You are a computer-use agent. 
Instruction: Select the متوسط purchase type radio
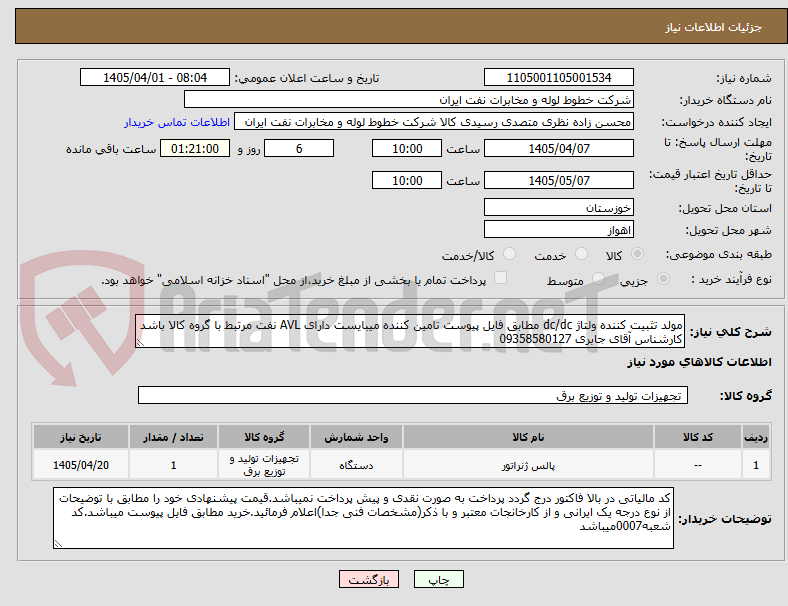tap(598, 279)
